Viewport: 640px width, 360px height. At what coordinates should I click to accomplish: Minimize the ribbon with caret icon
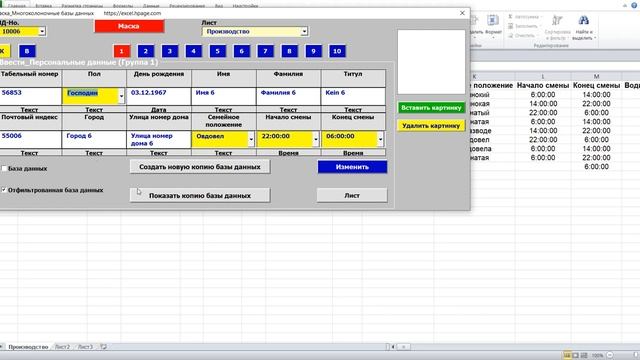tap(625, 5)
